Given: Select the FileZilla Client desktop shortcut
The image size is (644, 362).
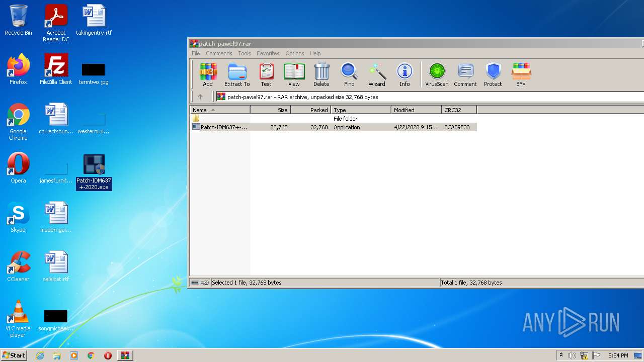Looking at the screenshot, I should [x=56, y=69].
